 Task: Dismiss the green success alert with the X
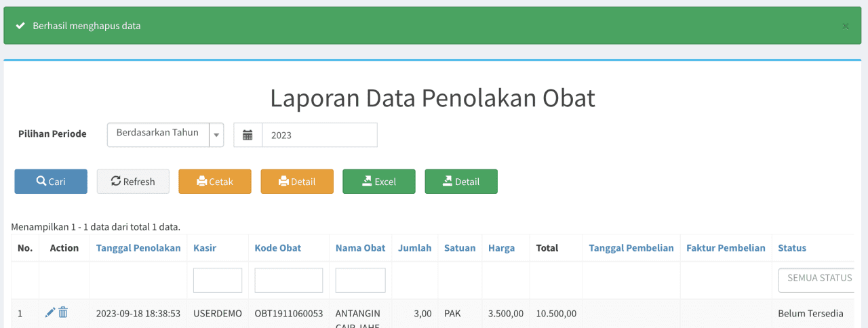click(x=845, y=26)
